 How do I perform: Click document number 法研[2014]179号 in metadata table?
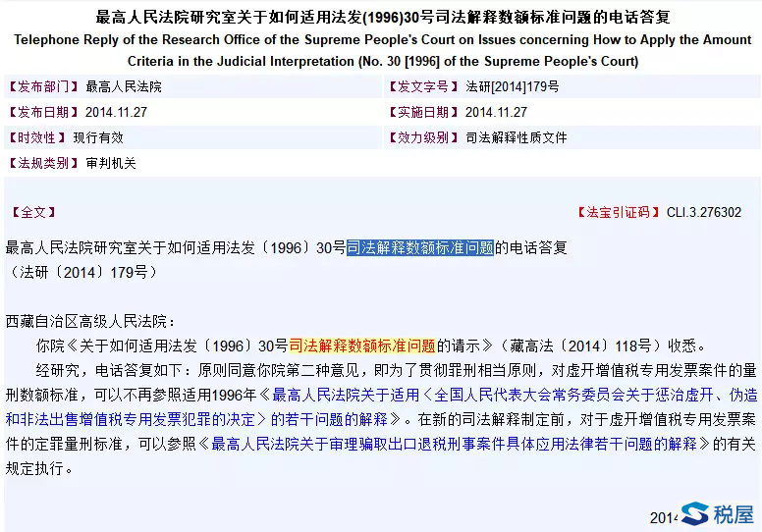click(512, 86)
